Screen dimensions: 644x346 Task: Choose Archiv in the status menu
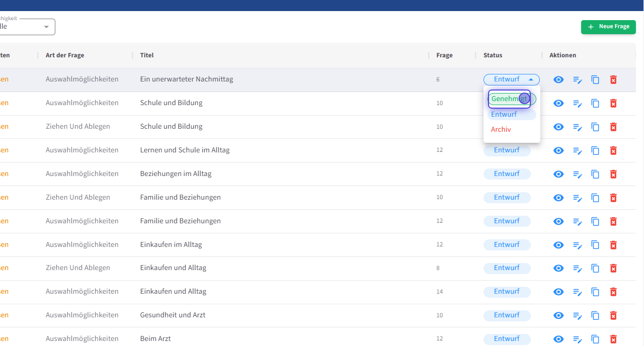click(x=501, y=129)
